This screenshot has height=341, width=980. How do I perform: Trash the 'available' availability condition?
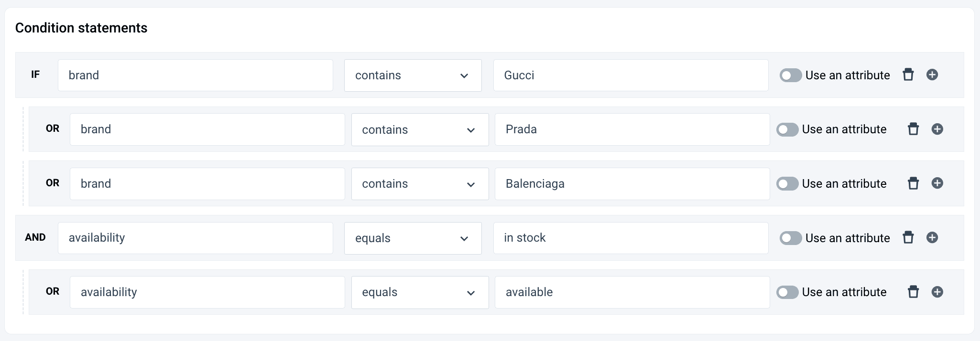pyautogui.click(x=913, y=292)
